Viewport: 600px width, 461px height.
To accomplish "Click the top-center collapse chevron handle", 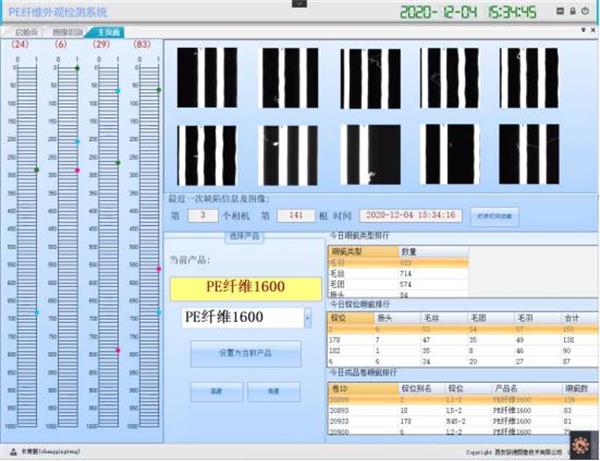I will pyautogui.click(x=299, y=3).
